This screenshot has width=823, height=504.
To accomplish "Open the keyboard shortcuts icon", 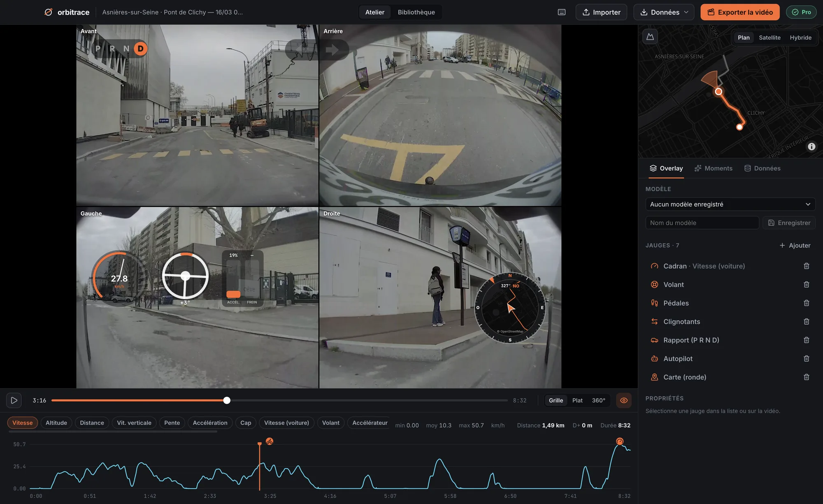I will coord(562,12).
